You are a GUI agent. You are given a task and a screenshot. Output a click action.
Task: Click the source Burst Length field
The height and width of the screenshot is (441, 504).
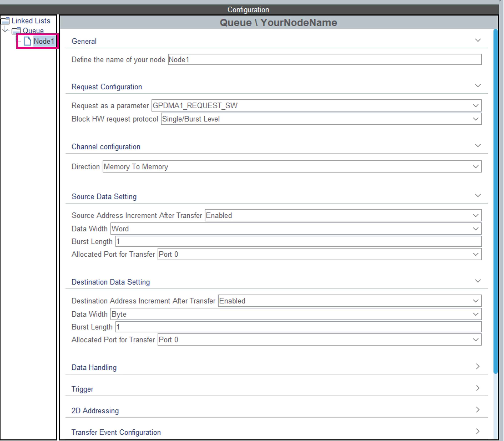pos(298,241)
